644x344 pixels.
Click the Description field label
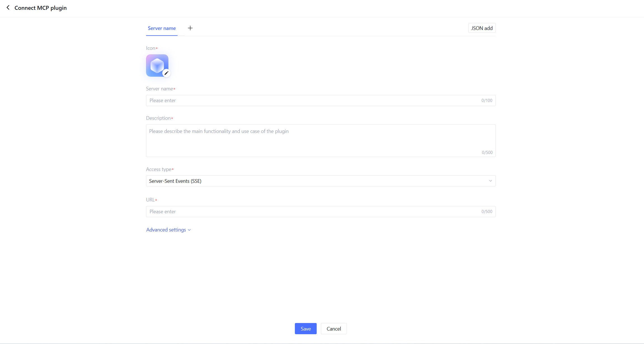click(x=158, y=118)
